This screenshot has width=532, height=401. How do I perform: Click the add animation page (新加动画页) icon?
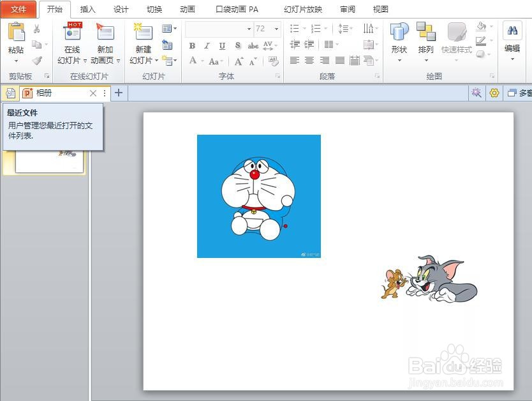[105, 31]
